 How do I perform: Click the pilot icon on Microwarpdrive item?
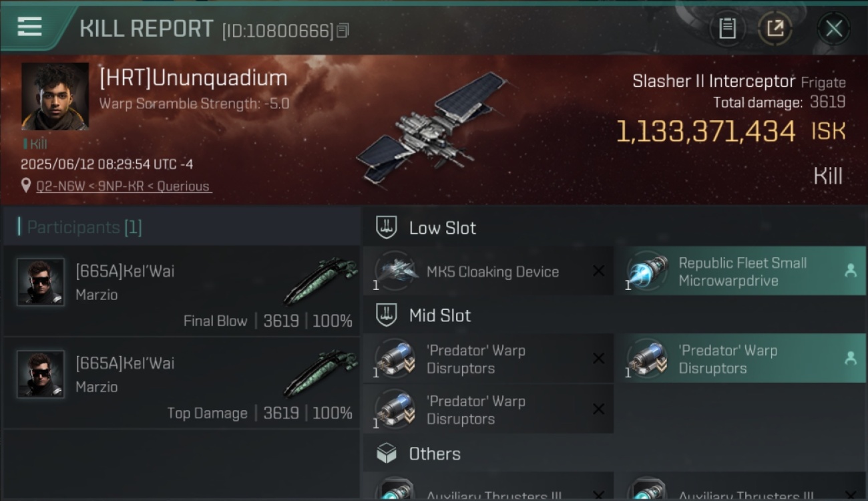point(851,271)
